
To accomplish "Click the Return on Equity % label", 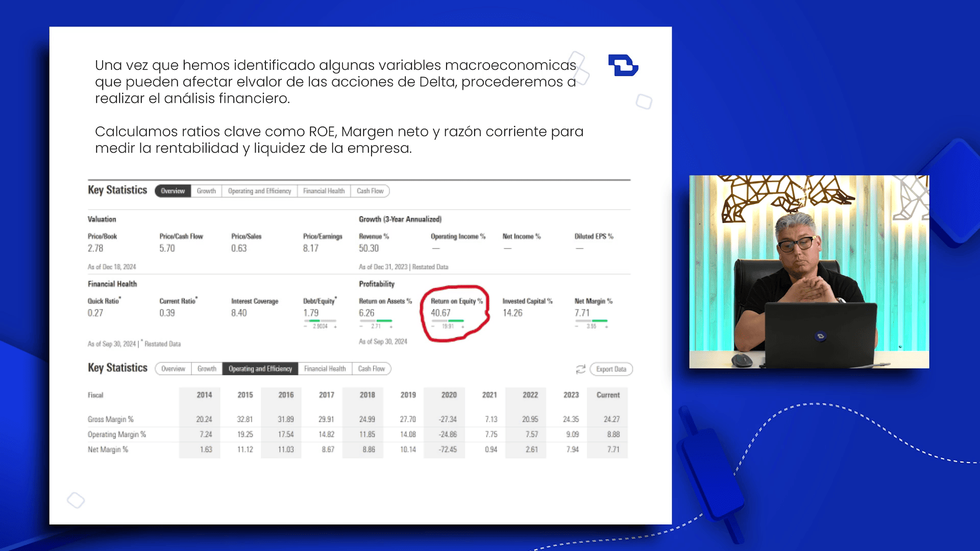I will click(456, 301).
